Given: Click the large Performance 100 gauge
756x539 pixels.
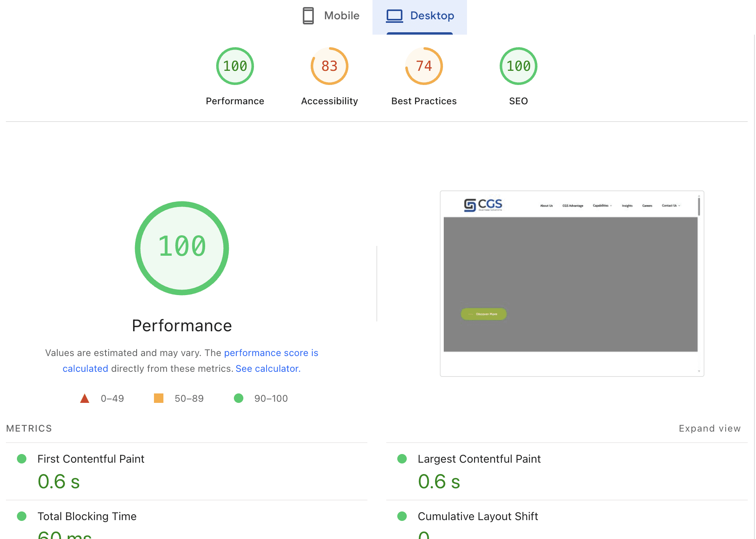Looking at the screenshot, I should coord(182,248).
